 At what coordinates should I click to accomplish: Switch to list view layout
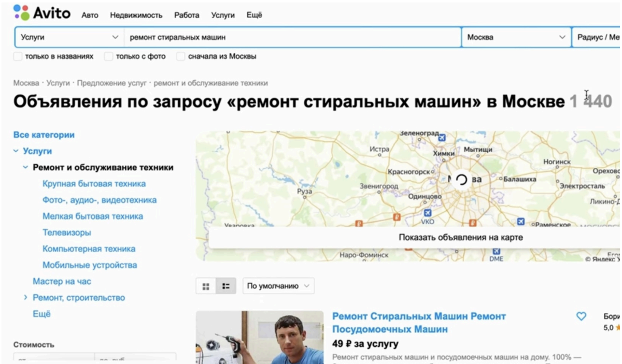pyautogui.click(x=226, y=286)
